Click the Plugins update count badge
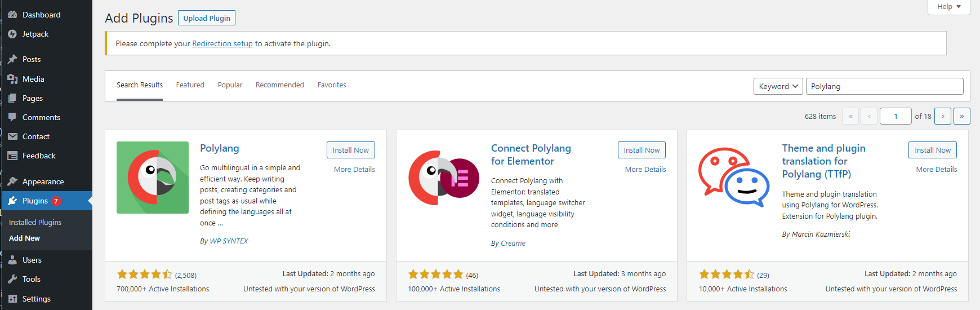The height and width of the screenshot is (310, 980). click(x=56, y=201)
